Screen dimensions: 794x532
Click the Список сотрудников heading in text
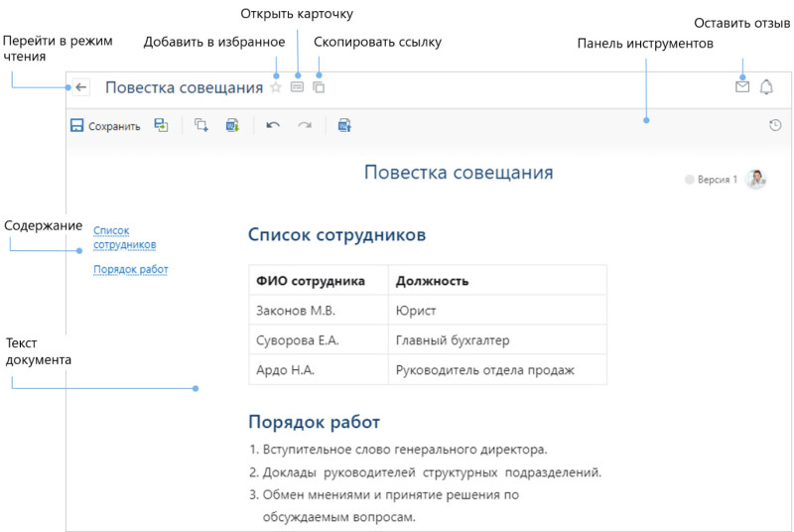[336, 234]
